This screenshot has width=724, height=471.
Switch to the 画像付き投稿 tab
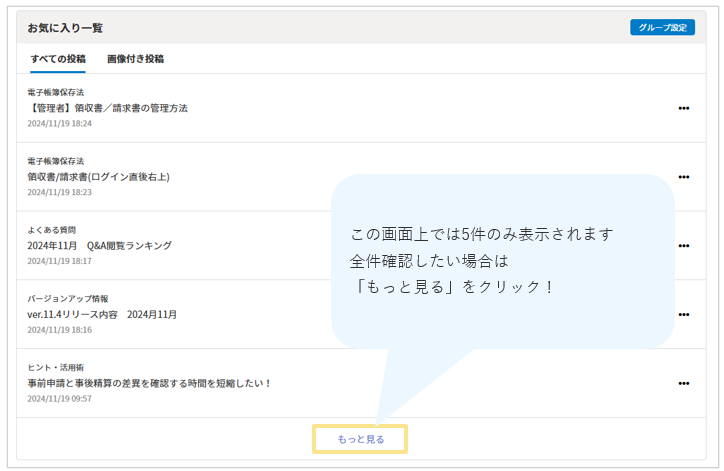[135, 59]
